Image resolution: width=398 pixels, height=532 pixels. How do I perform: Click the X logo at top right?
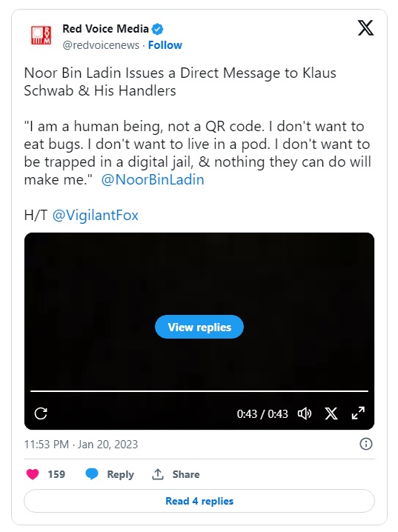(365, 27)
